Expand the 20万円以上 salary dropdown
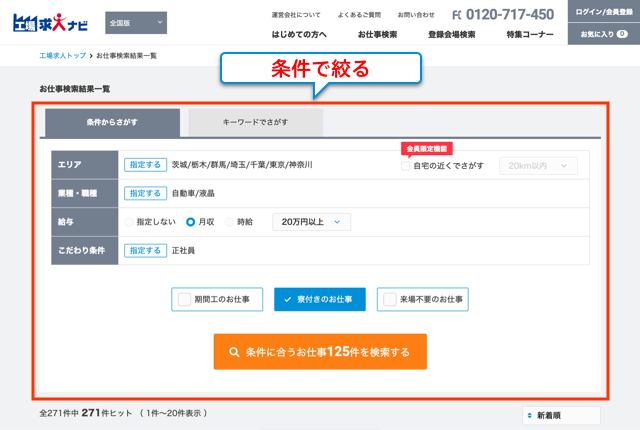This screenshot has width=640, height=430. click(312, 222)
